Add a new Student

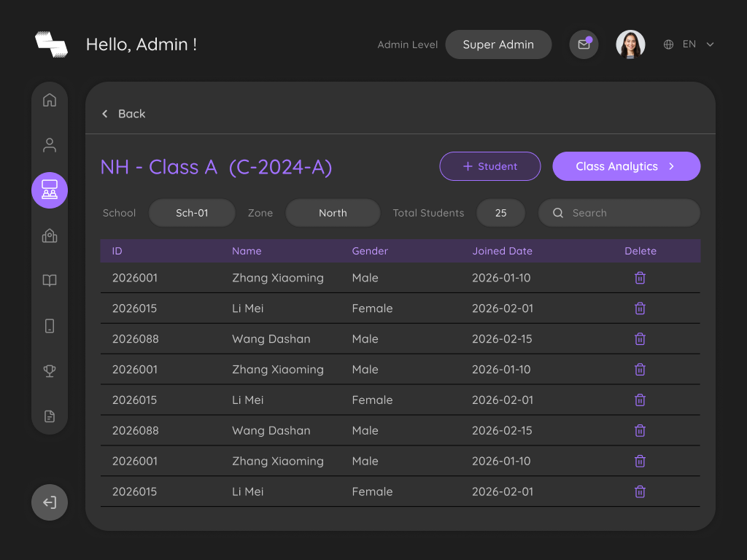[x=489, y=166]
